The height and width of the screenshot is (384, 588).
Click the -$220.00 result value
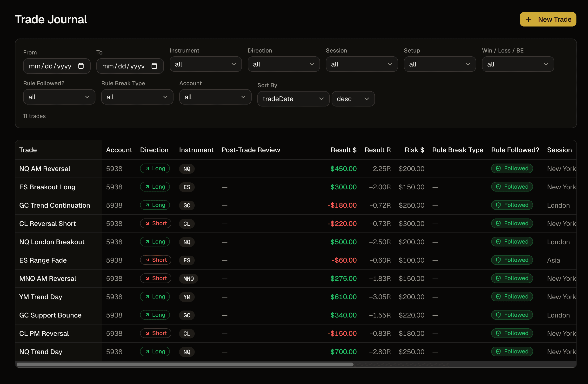pos(342,224)
